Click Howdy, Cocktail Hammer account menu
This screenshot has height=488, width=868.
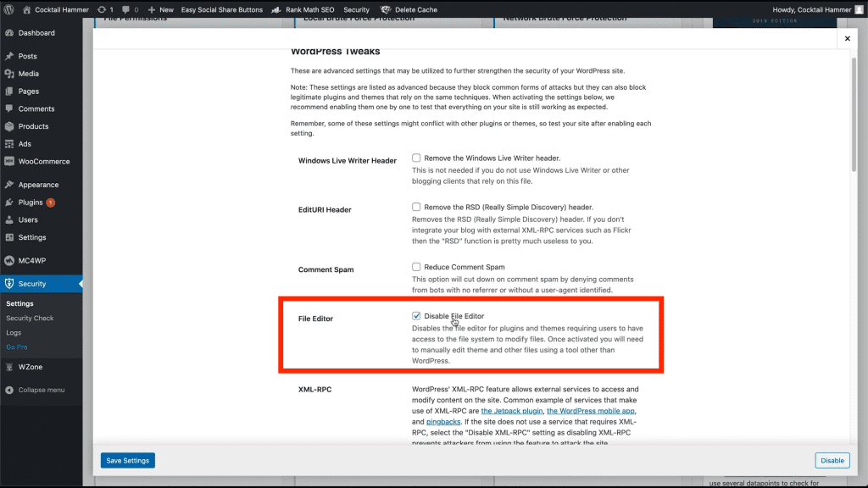tap(817, 9)
